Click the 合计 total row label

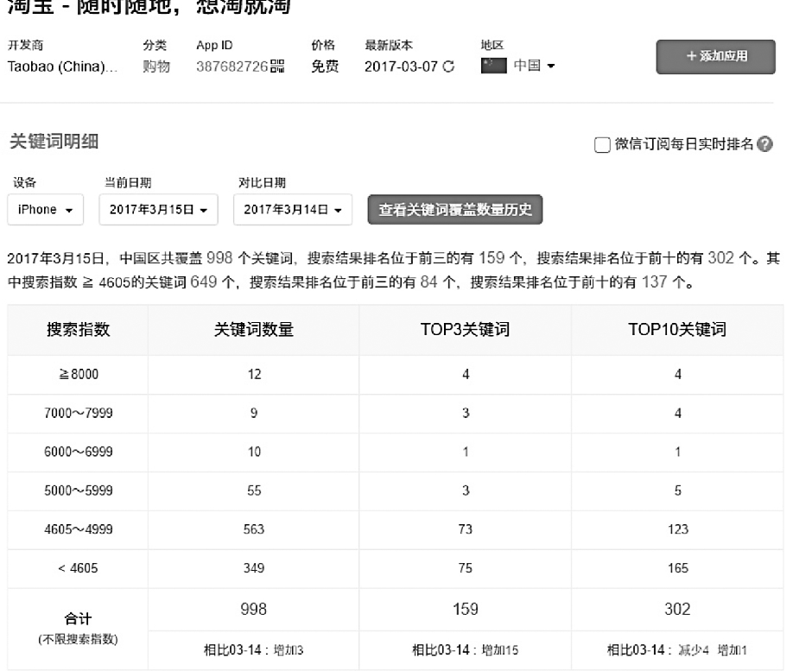pos(78,618)
